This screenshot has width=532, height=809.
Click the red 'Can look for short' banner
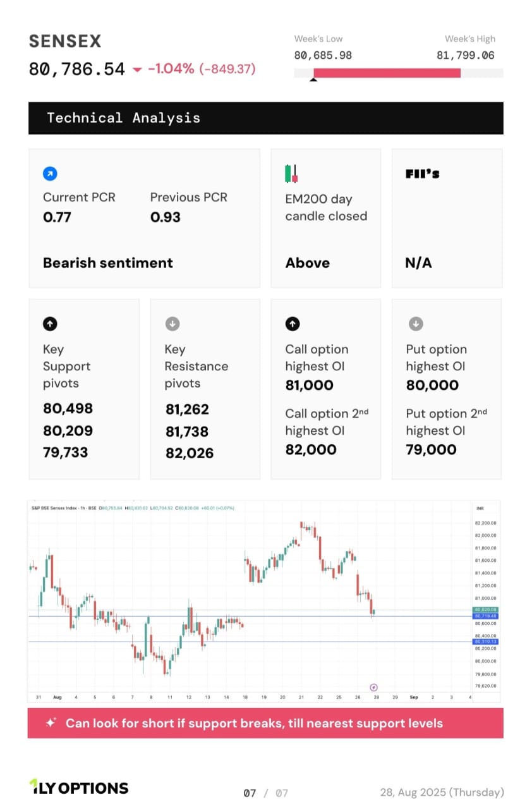(x=265, y=723)
